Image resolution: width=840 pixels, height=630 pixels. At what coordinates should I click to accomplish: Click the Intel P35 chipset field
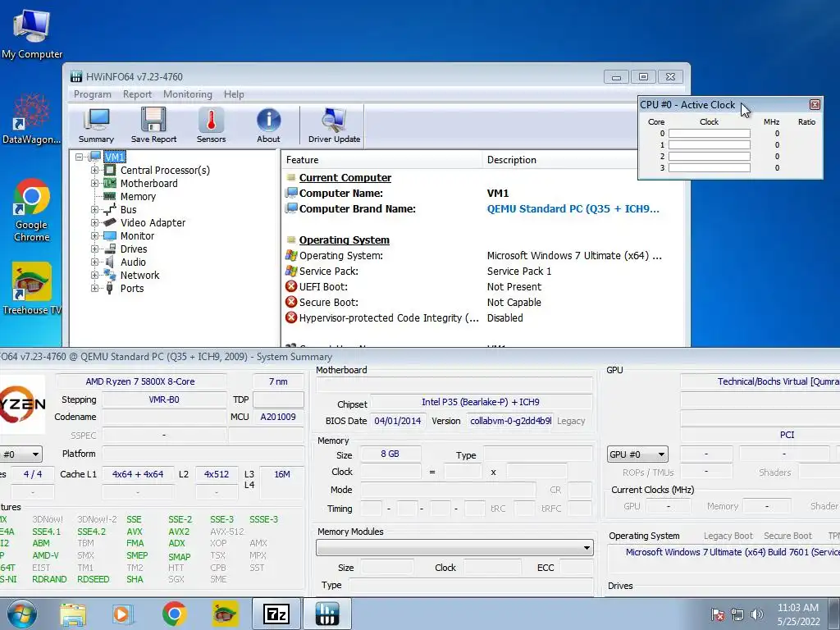click(x=481, y=402)
